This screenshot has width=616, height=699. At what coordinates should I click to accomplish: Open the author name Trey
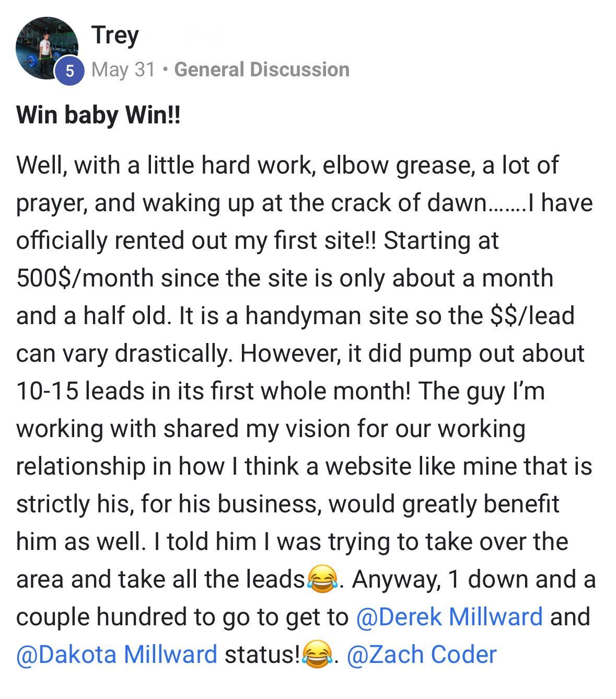[115, 35]
